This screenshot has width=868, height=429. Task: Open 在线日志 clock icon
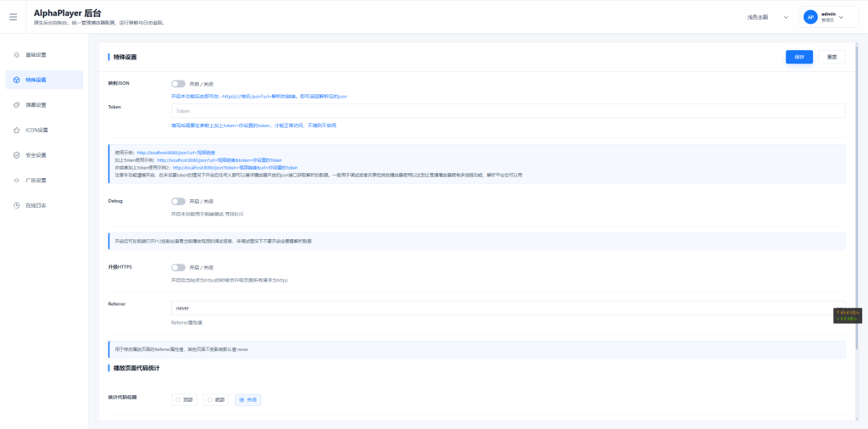(x=17, y=205)
